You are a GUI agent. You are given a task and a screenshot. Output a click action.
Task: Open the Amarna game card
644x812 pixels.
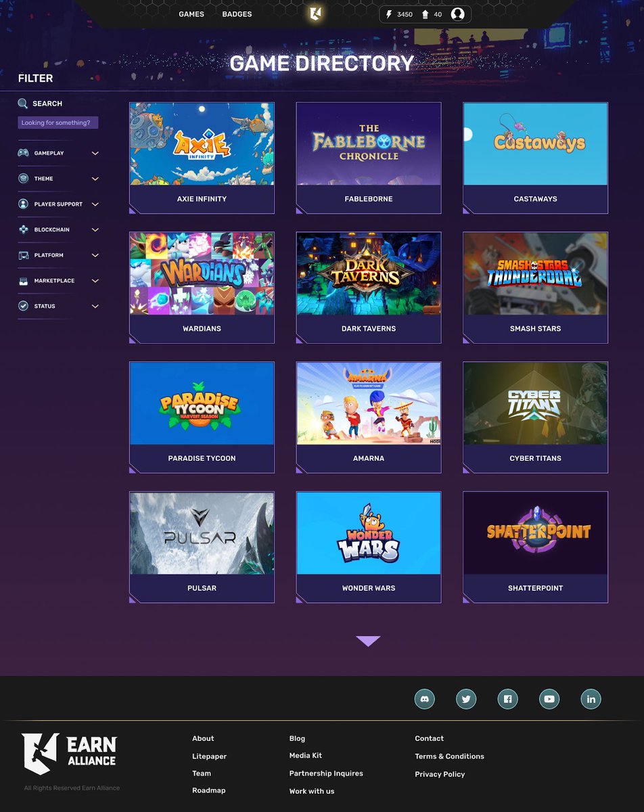369,418
